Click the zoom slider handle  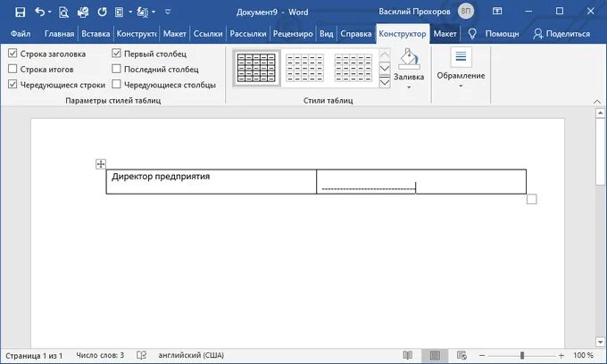[x=522, y=355]
